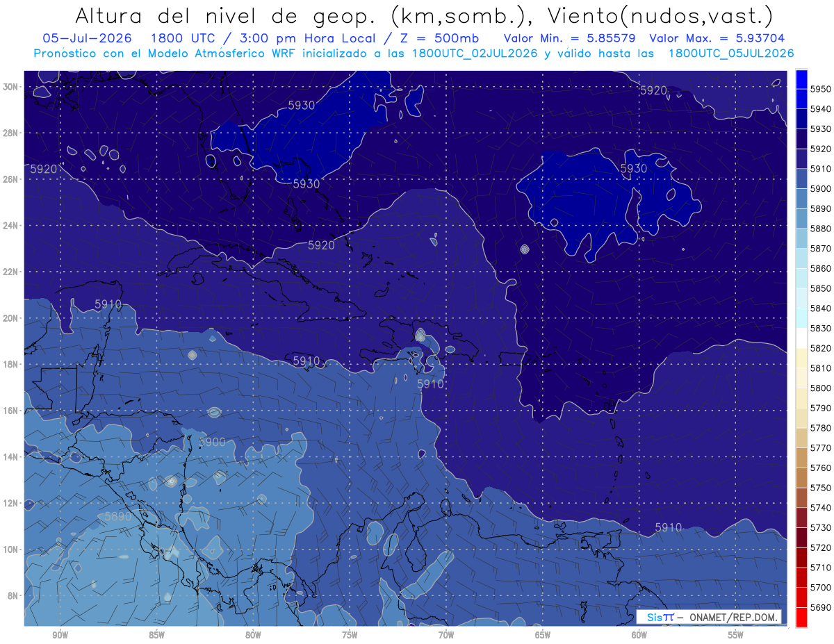Click the 5890 contour label on the map
This screenshot has width=834, height=644.
tap(118, 517)
